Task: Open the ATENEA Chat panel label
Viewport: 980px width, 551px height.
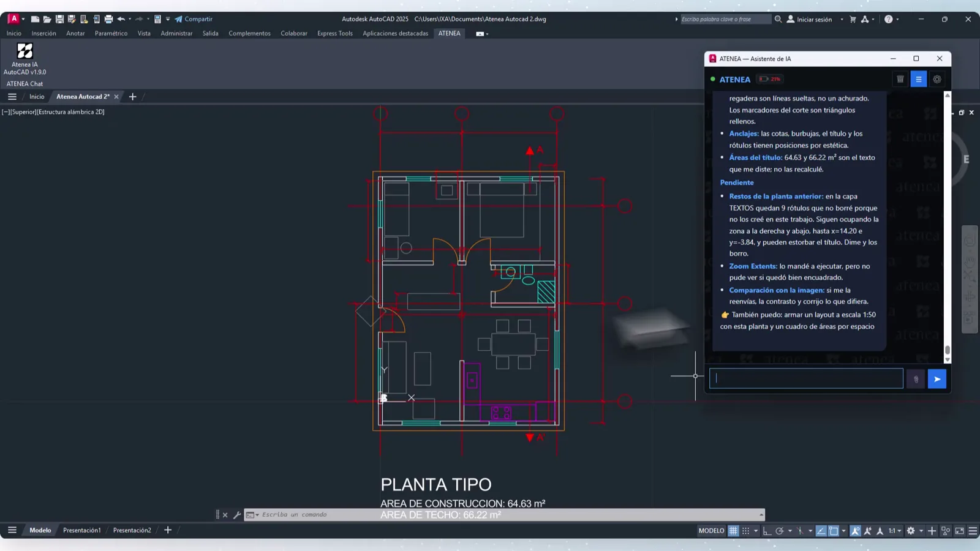Action: 24,84
